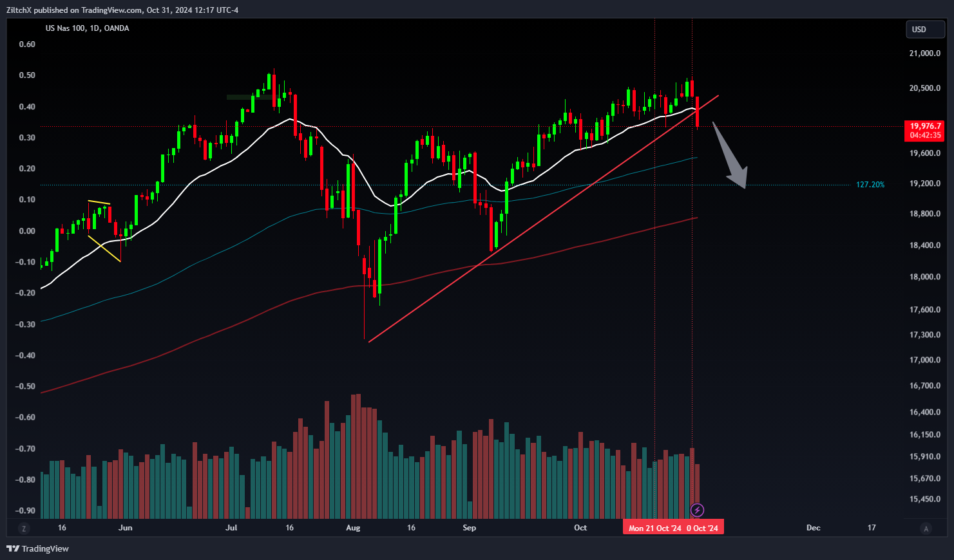This screenshot has width=954, height=560.
Task: Click the 19,600.0 price axis label
Action: [x=924, y=153]
